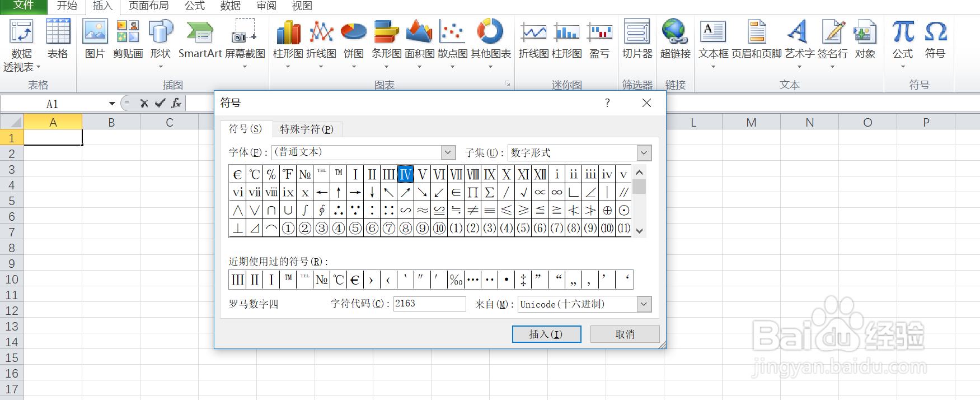Insert a 散点图 scatter chart
Image resolution: width=980 pixels, height=400 pixels.
pos(452,32)
